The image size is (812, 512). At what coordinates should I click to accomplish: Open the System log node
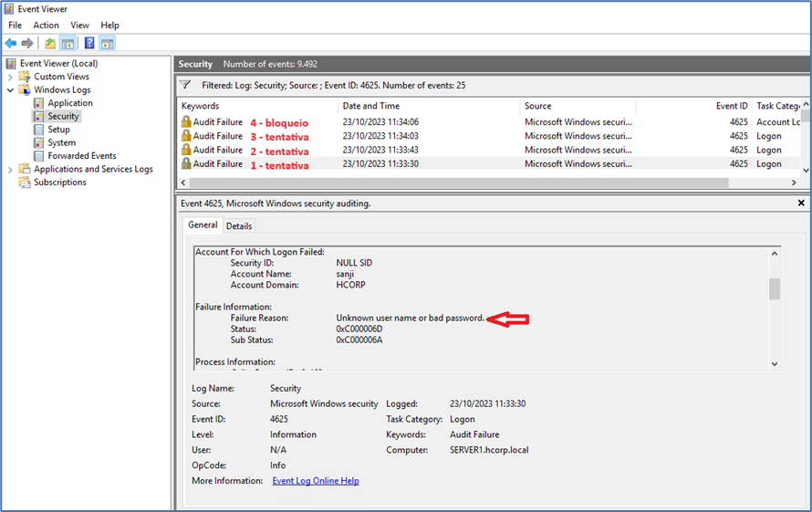click(x=61, y=142)
